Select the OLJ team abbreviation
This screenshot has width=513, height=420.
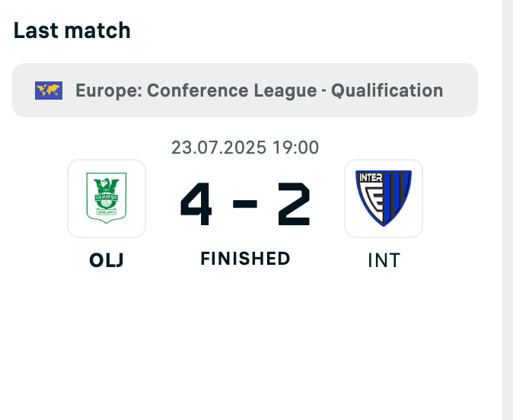click(107, 260)
